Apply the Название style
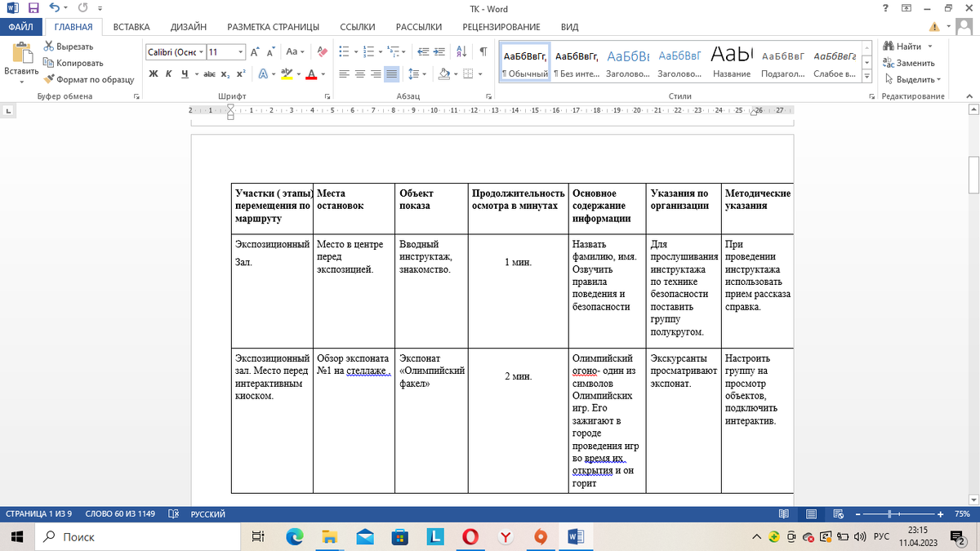Screen dimensions: 980x551 [x=731, y=63]
